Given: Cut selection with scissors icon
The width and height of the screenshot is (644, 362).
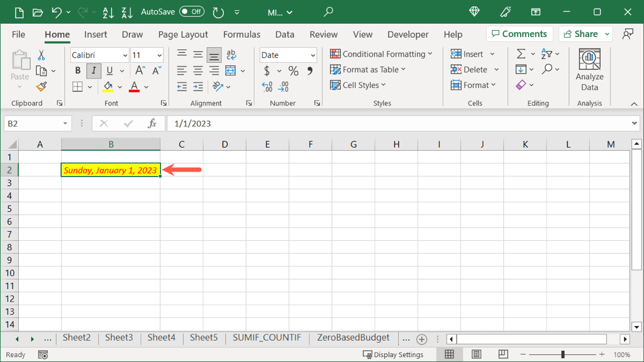Looking at the screenshot, I should click(x=41, y=55).
